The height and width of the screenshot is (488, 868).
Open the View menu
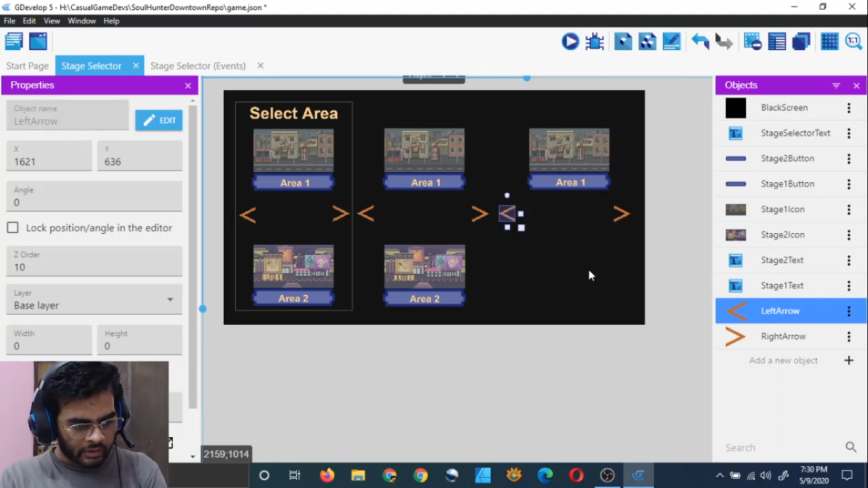pyautogui.click(x=51, y=21)
